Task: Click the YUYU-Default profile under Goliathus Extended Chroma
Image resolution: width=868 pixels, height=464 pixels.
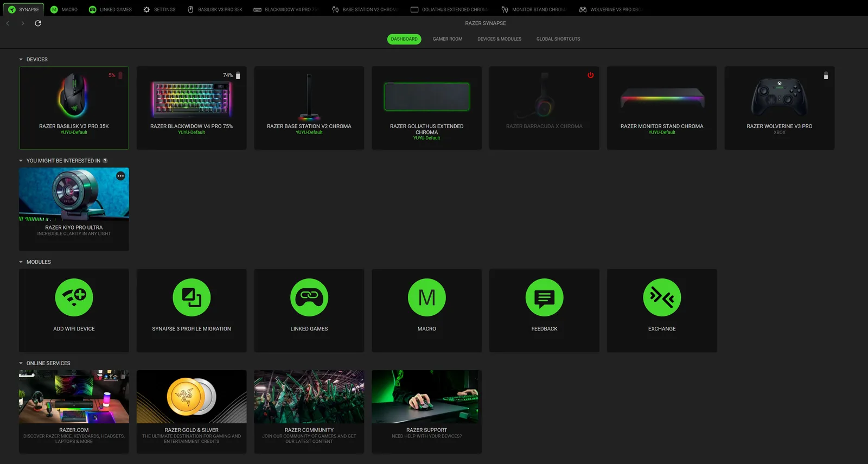Action: (427, 138)
